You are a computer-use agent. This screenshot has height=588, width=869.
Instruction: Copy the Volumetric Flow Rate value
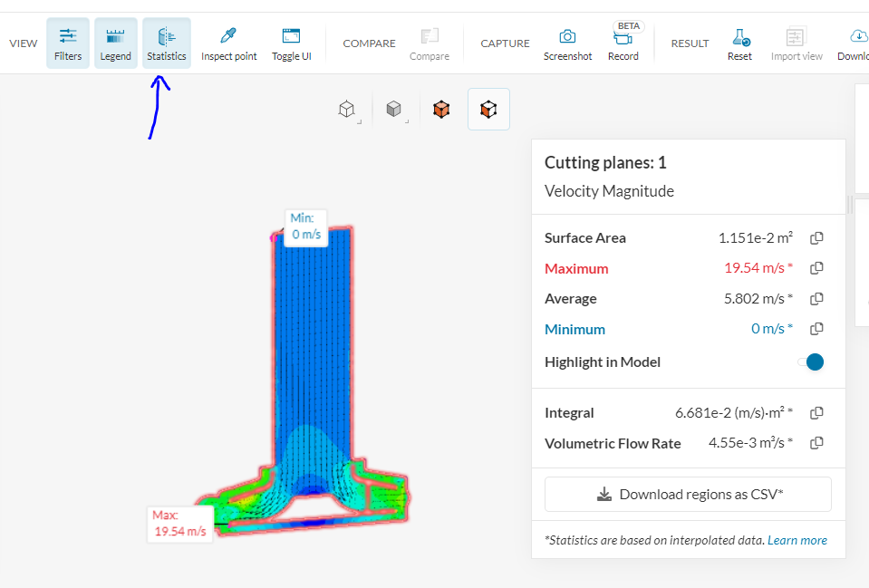click(816, 443)
